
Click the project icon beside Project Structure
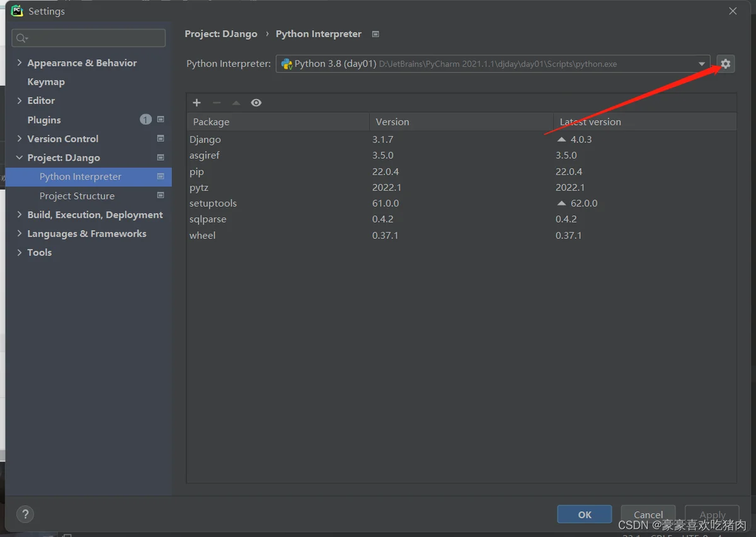click(161, 195)
